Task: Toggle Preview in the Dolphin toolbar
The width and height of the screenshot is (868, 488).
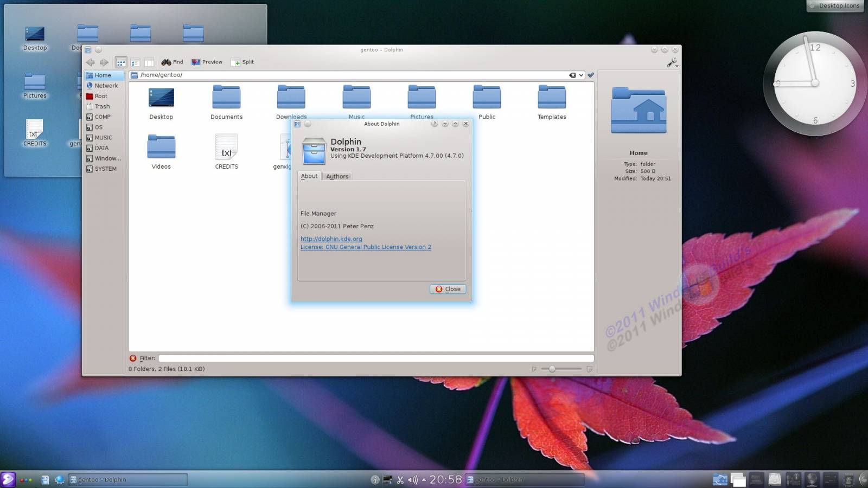Action: [207, 62]
